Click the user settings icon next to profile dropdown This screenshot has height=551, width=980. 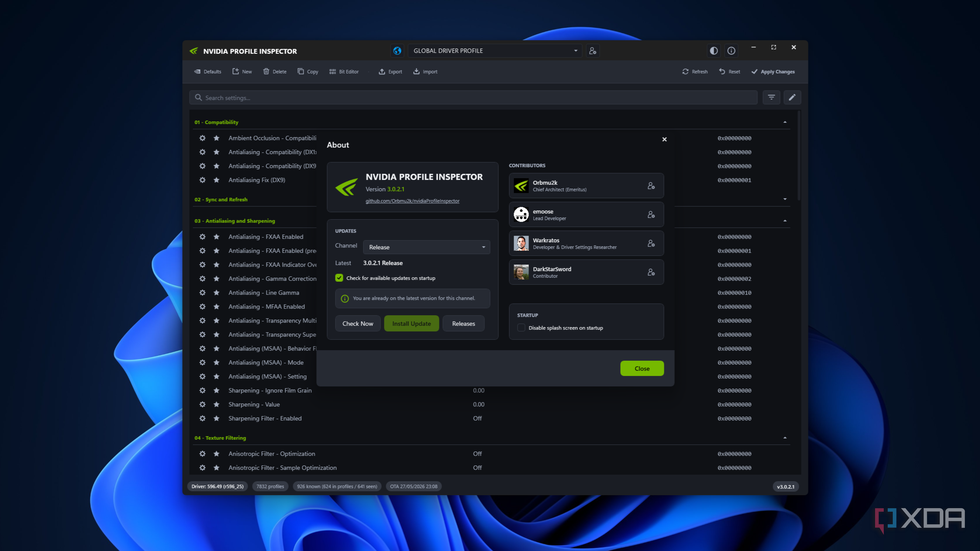tap(593, 51)
